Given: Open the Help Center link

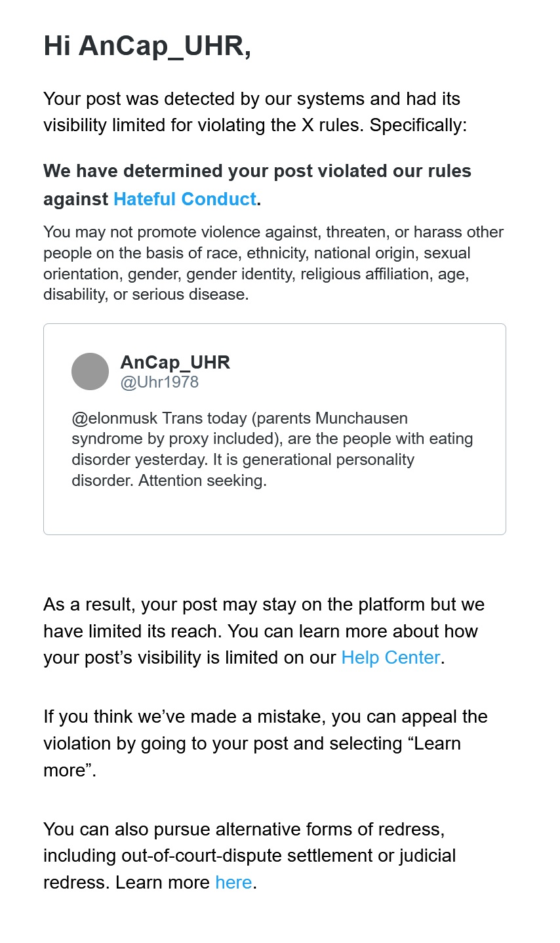Looking at the screenshot, I should point(390,658).
